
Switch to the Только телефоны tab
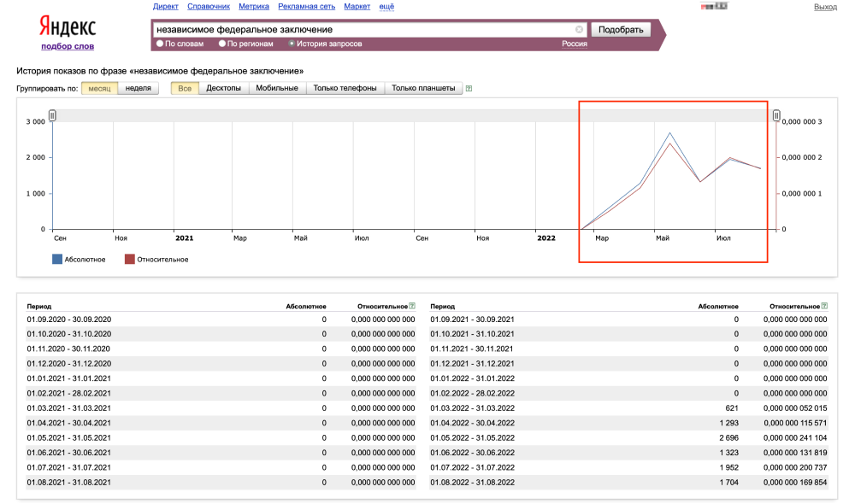coord(345,88)
